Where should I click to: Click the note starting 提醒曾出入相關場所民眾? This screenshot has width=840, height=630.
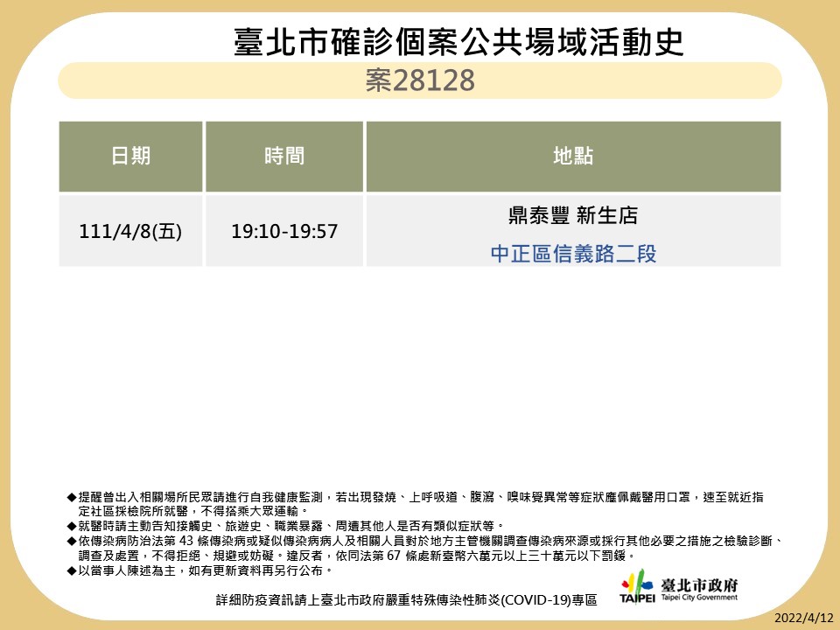click(x=416, y=504)
